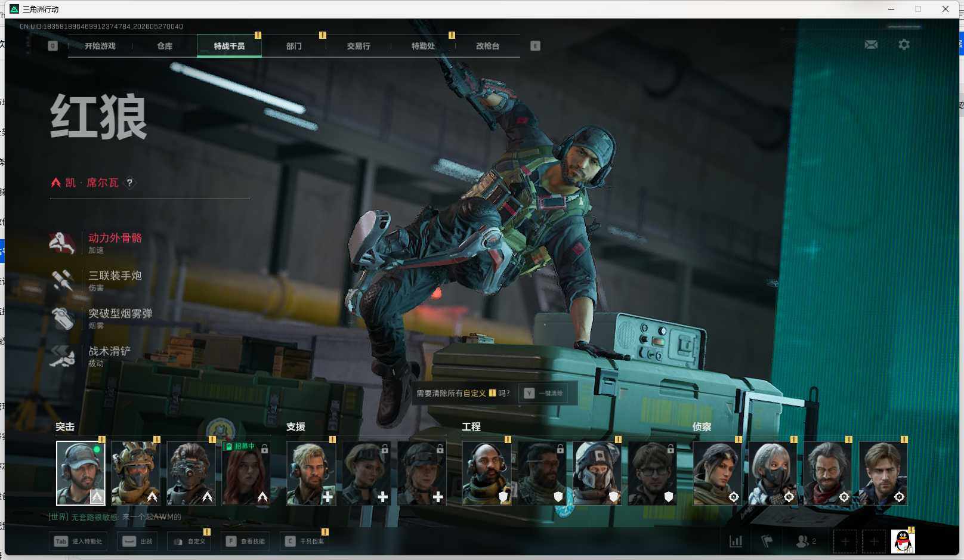Viewport: 964px width, 560px height.
Task: Click the 动力外骨骼 skill name
Action: tap(115, 238)
